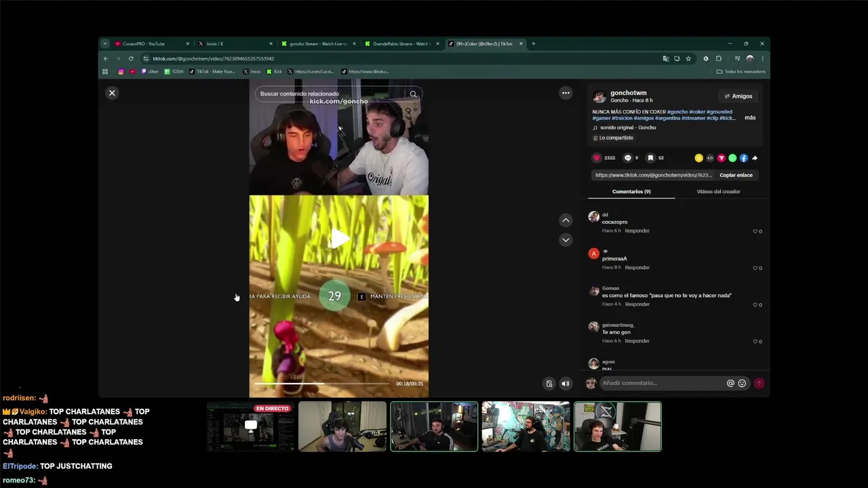Click the search magnifier in related content box
868x488 pixels.
[413, 94]
